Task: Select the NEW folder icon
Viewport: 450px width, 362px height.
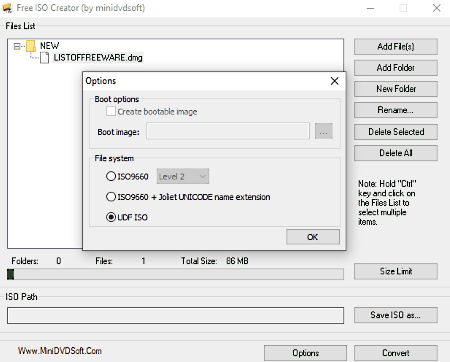Action: pos(31,46)
